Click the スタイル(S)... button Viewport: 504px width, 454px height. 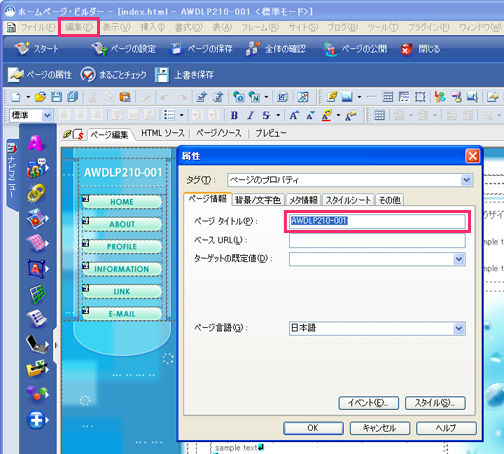(x=435, y=403)
